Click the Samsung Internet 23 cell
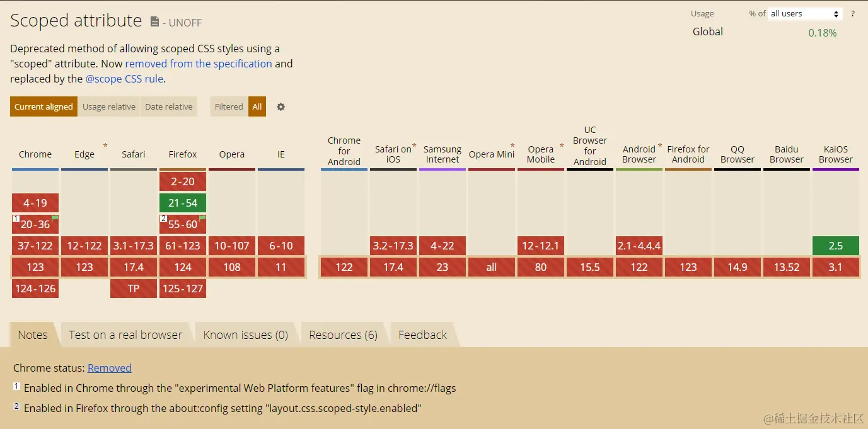This screenshot has width=868, height=429. (443, 267)
